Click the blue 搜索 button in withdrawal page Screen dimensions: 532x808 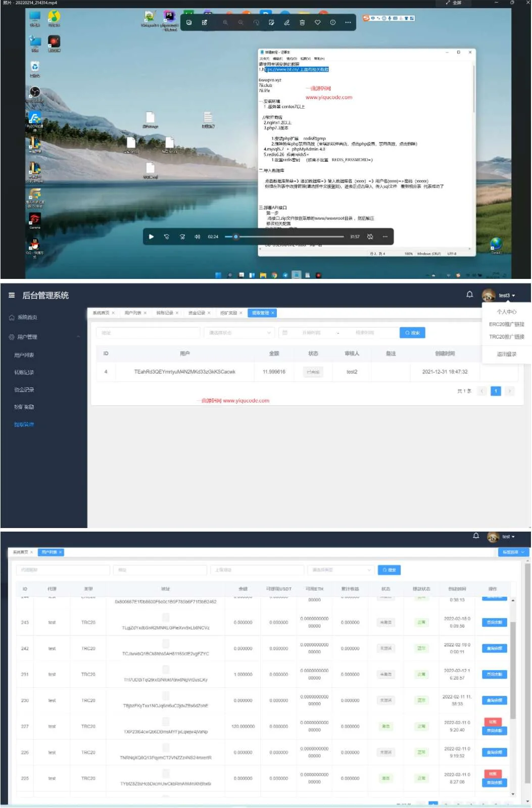412,332
